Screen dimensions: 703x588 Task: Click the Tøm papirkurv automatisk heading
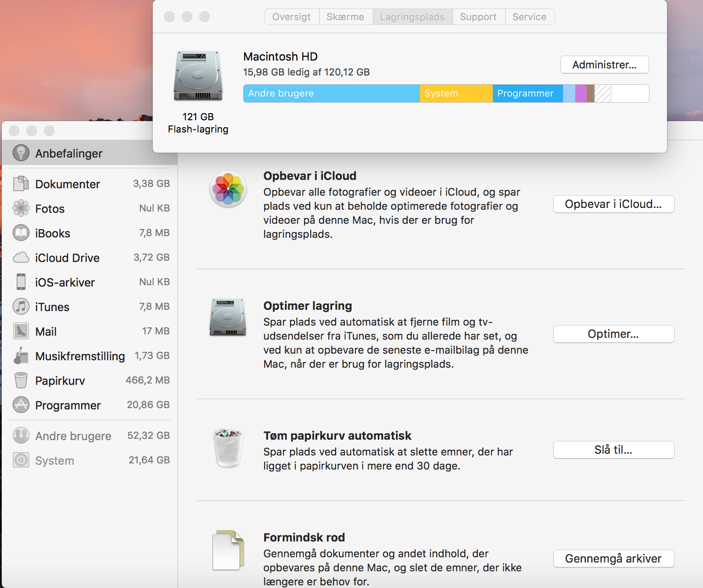(337, 436)
